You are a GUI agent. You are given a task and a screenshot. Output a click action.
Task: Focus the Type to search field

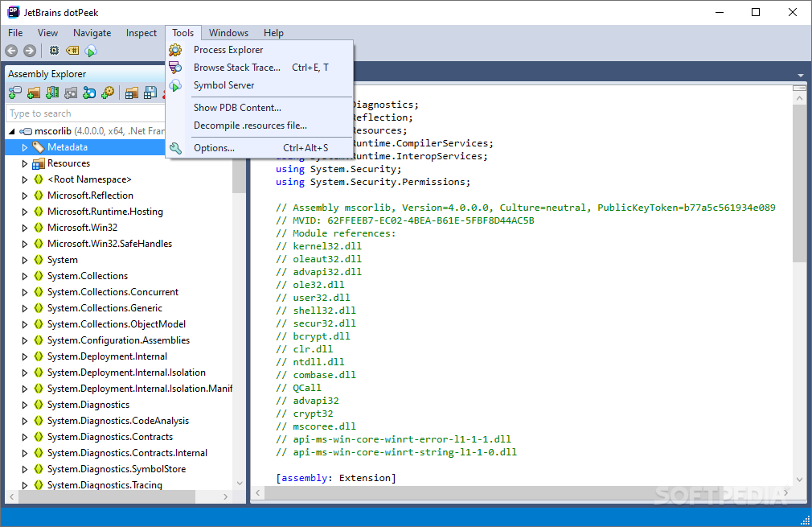pyautogui.click(x=85, y=113)
